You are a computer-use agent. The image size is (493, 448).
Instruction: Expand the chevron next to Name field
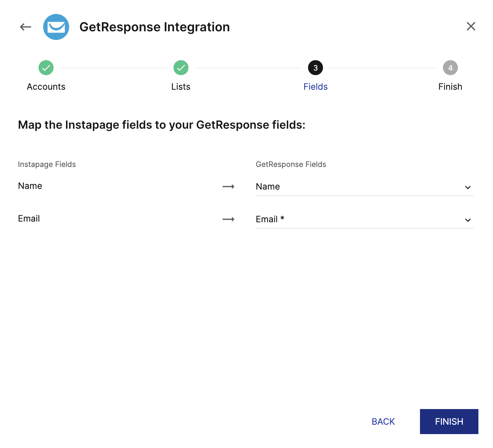coord(468,187)
